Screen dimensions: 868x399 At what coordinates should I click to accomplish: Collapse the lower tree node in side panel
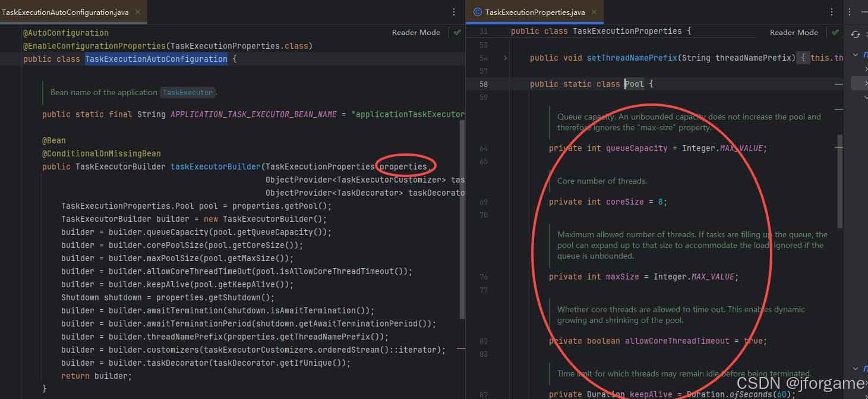[x=856, y=369]
